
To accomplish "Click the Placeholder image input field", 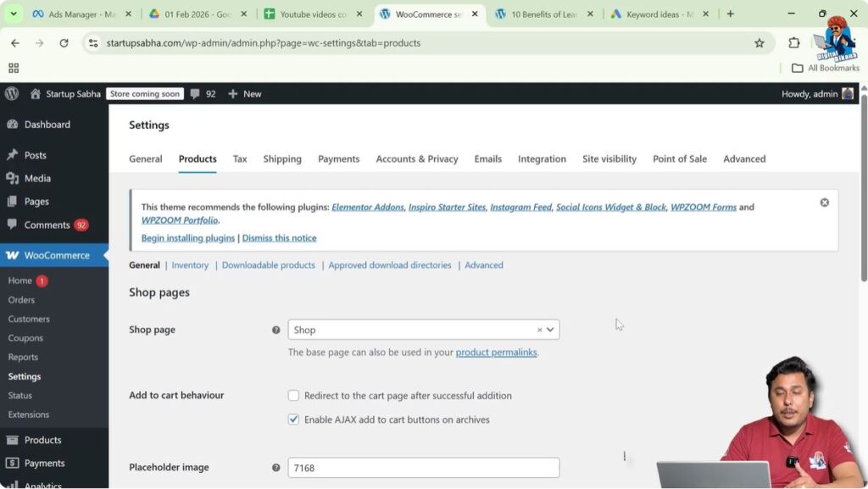I will pos(424,467).
